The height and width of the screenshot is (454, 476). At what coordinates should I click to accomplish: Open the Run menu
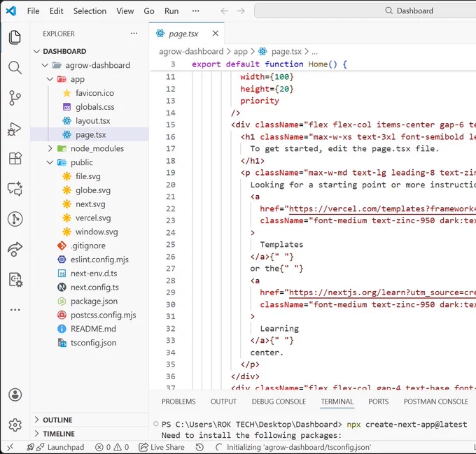171,11
